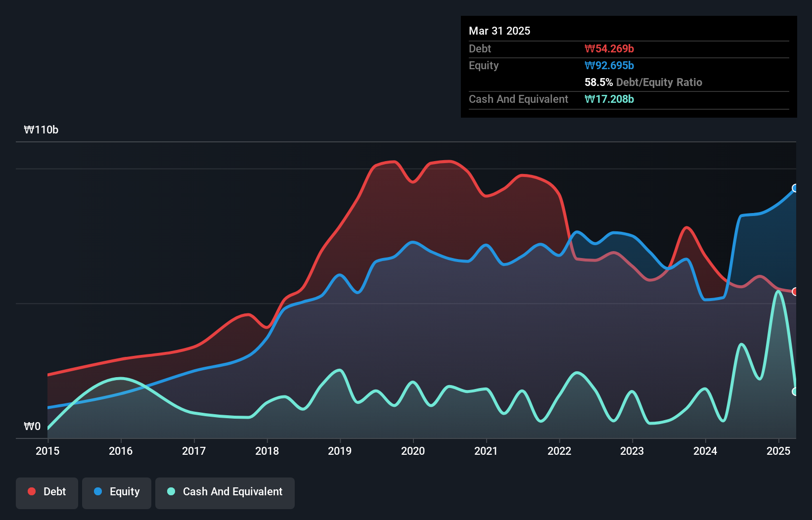Click the blue Equity legend dot
Screen dimensions: 812x520
point(98,491)
